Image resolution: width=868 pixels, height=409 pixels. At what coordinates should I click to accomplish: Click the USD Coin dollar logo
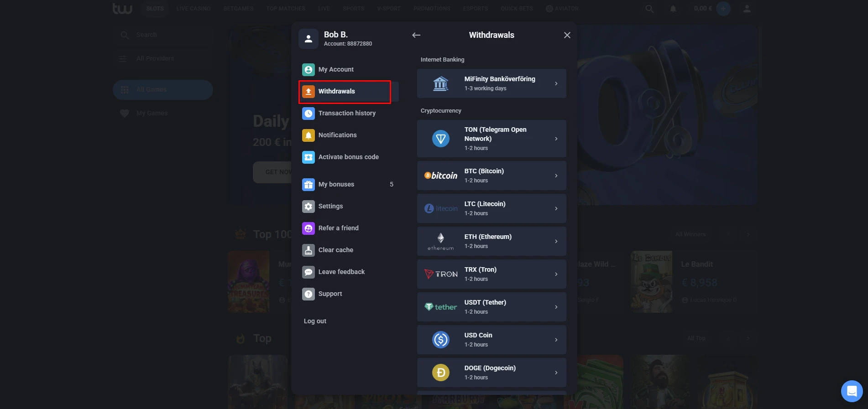[441, 340]
